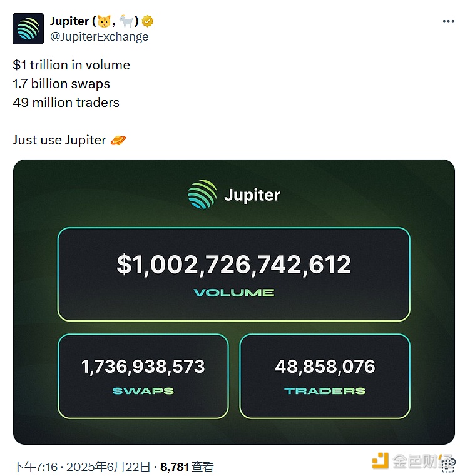Click the ringed planet emoji
Viewport: 460px width, 476px height.
(118, 140)
